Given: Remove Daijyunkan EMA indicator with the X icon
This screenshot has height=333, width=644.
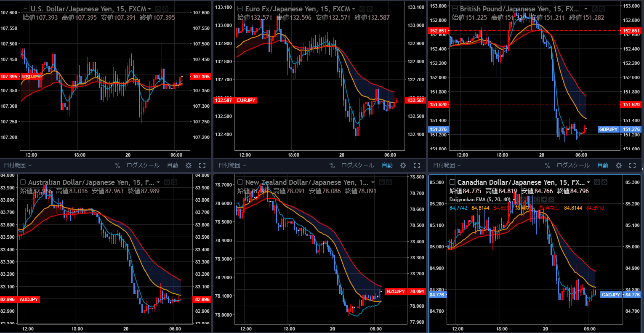Looking at the screenshot, I should point(551,200).
